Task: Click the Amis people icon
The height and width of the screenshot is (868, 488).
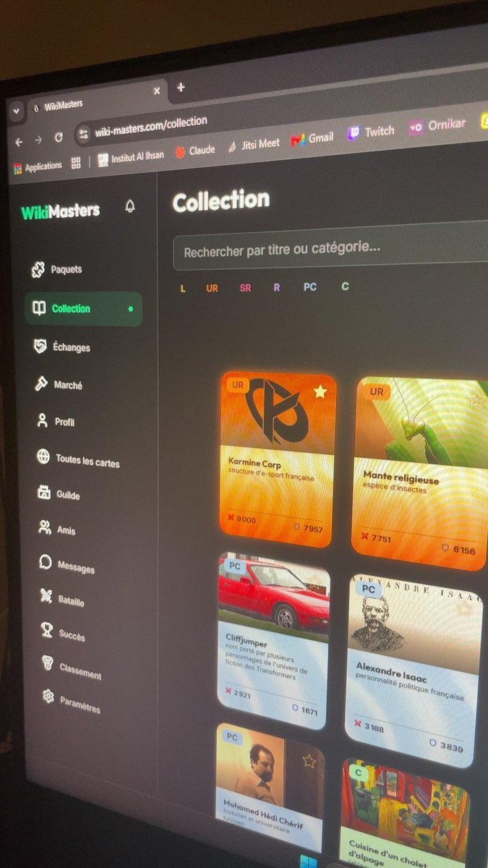Action: 46,528
